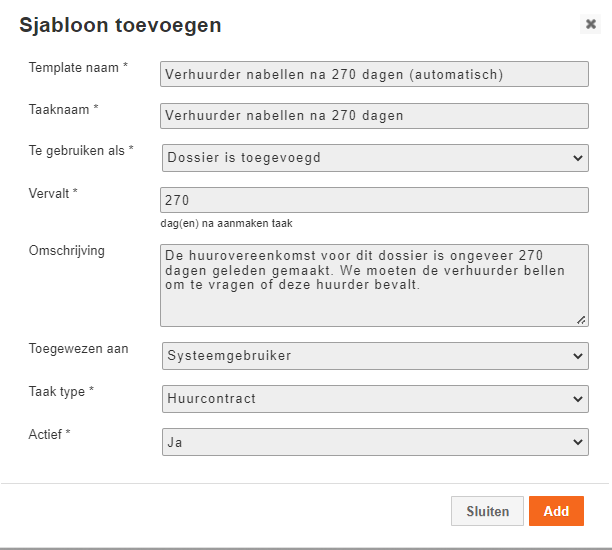Open the Te gebruiken als dropdown
Viewport: 612px width, 550px height.
coord(374,157)
